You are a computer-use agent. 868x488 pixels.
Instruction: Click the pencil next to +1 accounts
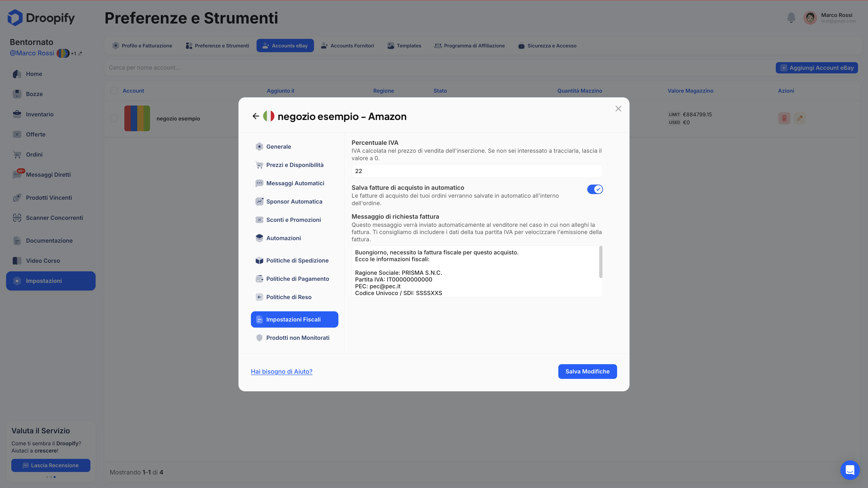[x=80, y=54]
